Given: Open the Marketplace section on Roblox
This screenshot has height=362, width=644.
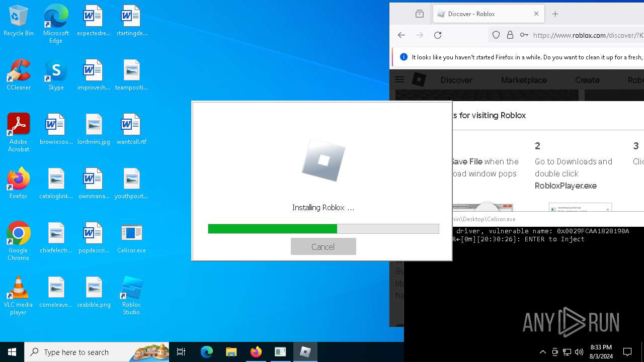Looking at the screenshot, I should [x=524, y=80].
